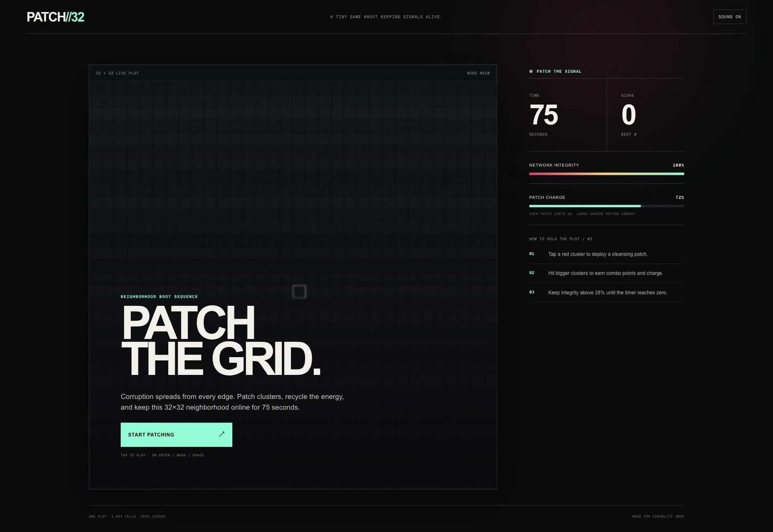Click the NEIGHBORHOOD BOOT SEQUENCE text
The width and height of the screenshot is (773, 532).
pyautogui.click(x=159, y=297)
